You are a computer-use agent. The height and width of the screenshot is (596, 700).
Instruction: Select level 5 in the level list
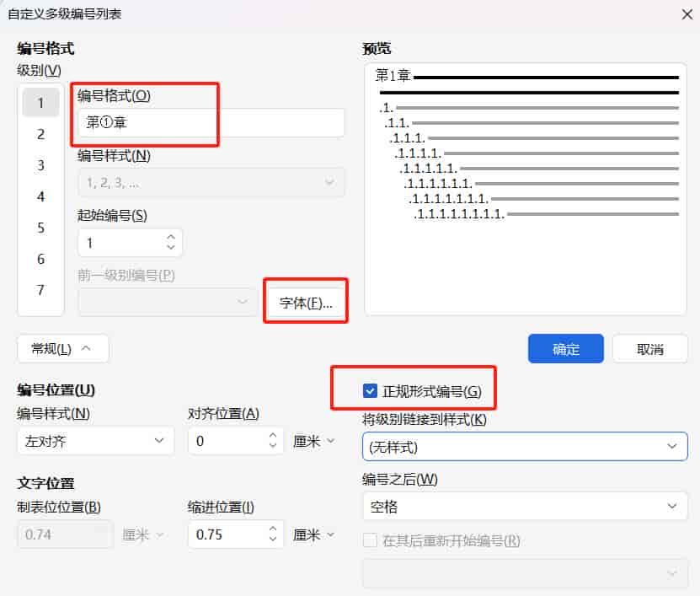pos(40,228)
